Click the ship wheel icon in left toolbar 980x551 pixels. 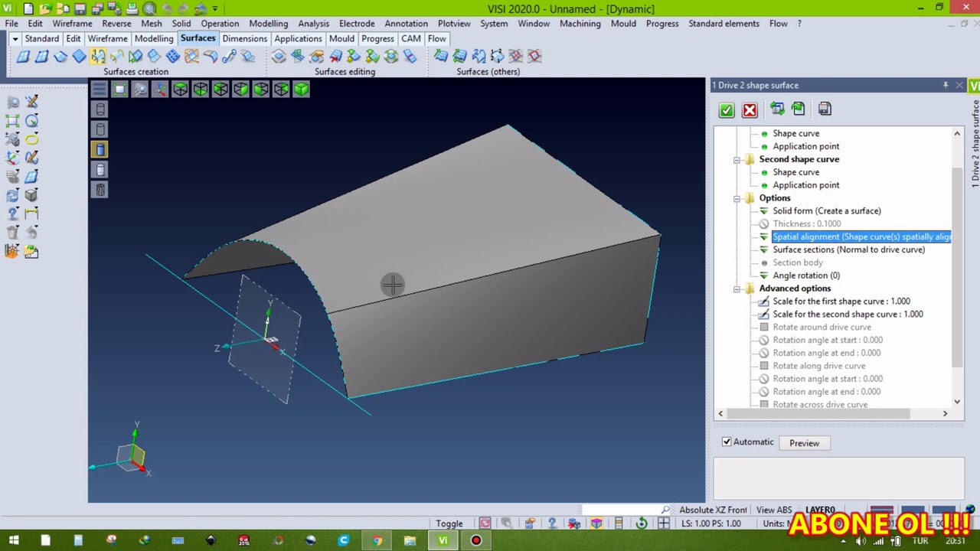[x=13, y=251]
